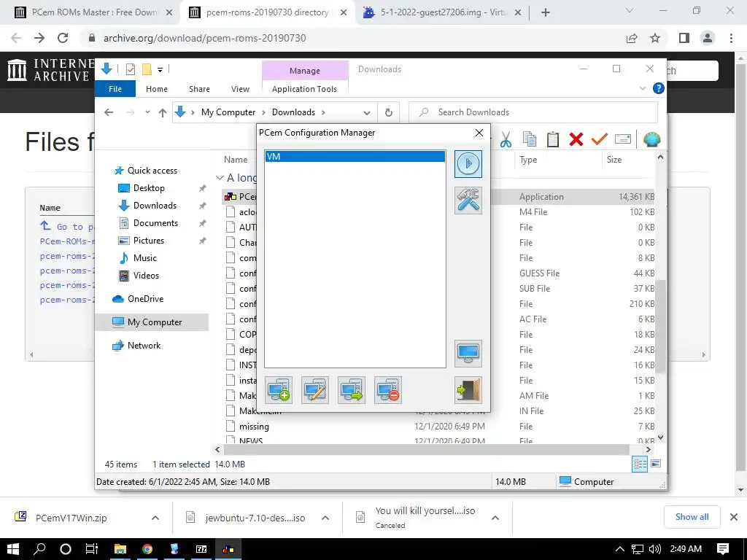This screenshot has width=747, height=560.
Task: Open the Quick Access Toolbar customize dropdown
Action: (160, 69)
